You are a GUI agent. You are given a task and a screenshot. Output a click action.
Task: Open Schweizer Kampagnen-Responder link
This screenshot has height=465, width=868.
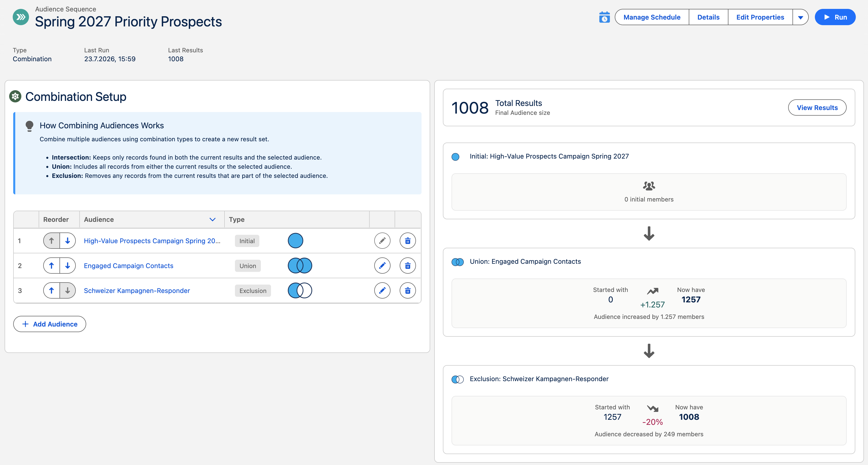(137, 291)
